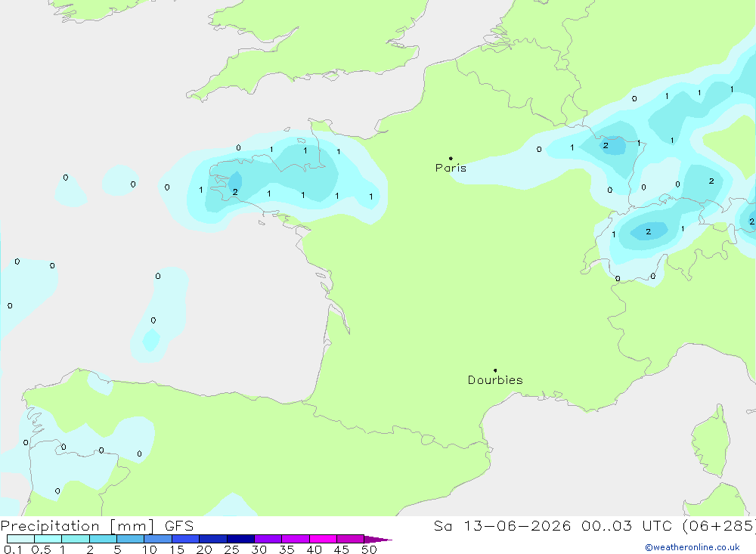Pick legend swatch between 25 and 30
Viewport: 756px width, 554px height.
coord(240,539)
